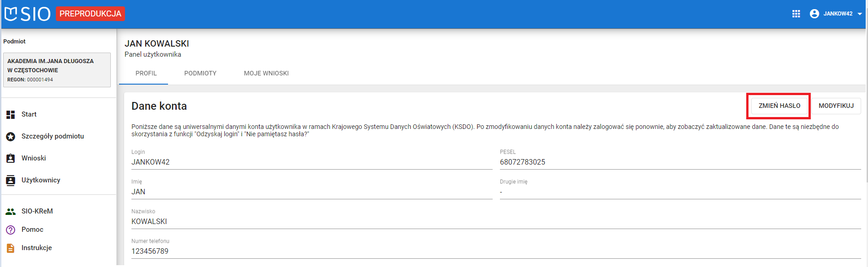Click the user account avatar icon

814,14
